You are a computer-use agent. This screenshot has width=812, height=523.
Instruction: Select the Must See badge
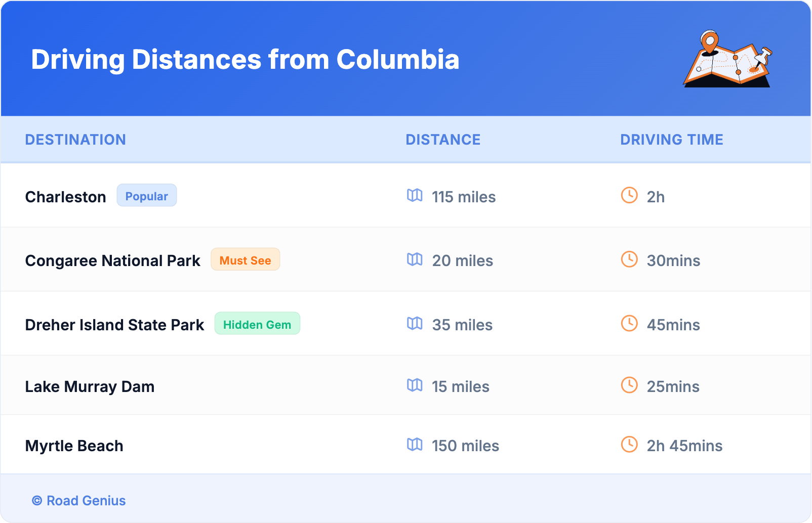245,260
